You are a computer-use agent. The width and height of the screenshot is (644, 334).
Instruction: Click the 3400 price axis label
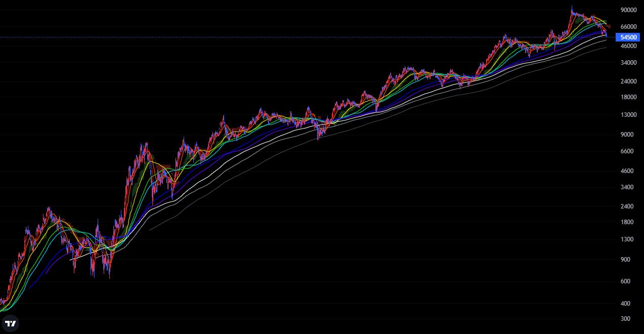click(628, 187)
